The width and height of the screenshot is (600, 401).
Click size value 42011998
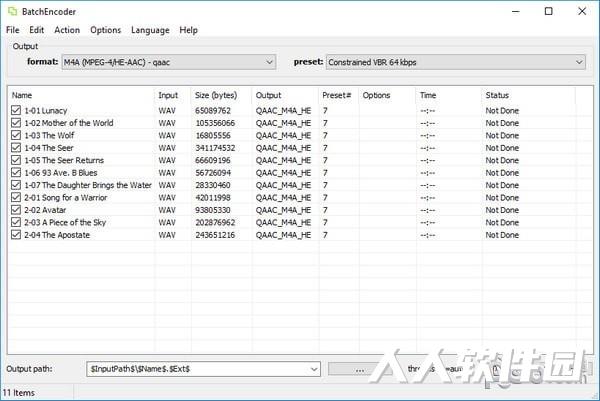point(213,197)
